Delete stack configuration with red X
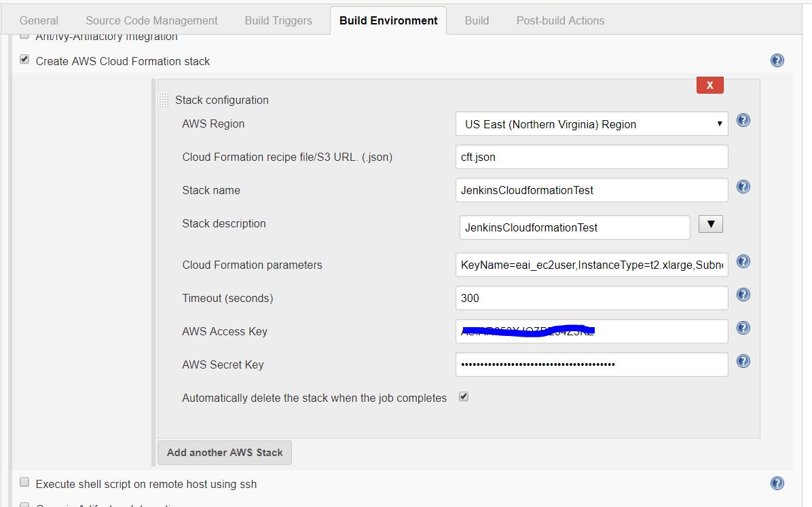Screen dimensions: 812x507 tap(709, 85)
